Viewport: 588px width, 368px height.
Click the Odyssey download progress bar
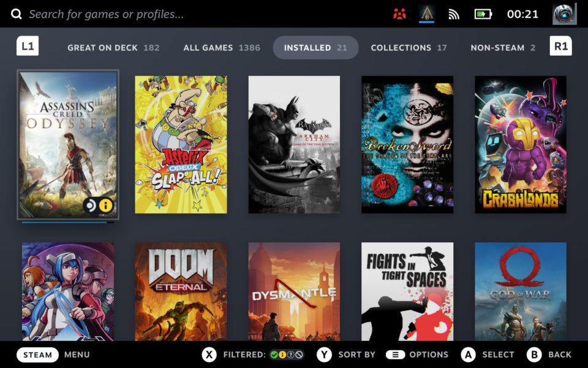click(67, 222)
